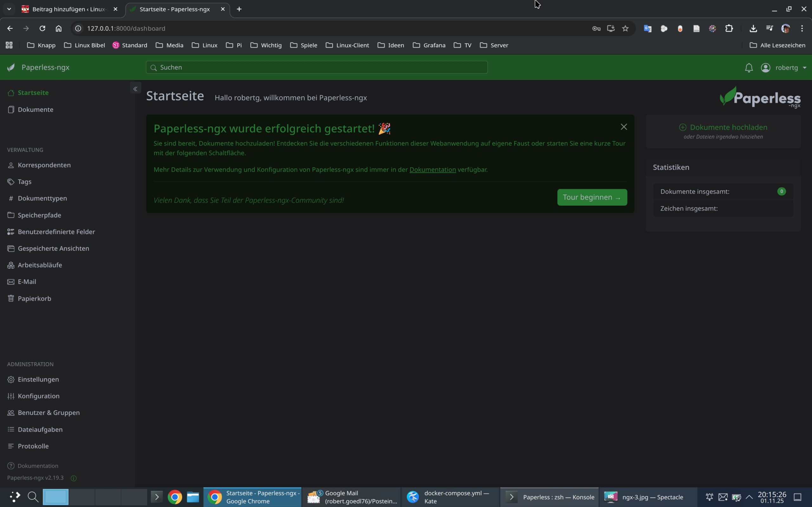Viewport: 812px width, 507px height.
Task: Open the E-Mail settings entry
Action: coord(27,282)
